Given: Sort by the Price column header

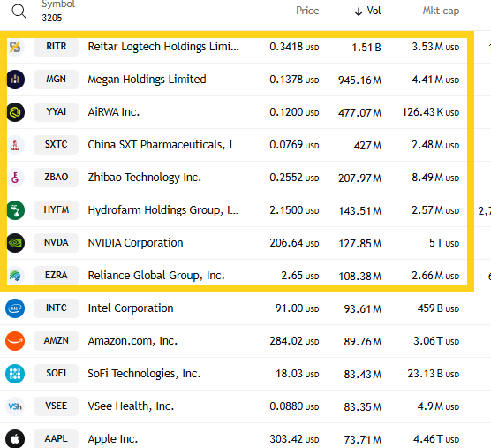Looking at the screenshot, I should (x=307, y=11).
